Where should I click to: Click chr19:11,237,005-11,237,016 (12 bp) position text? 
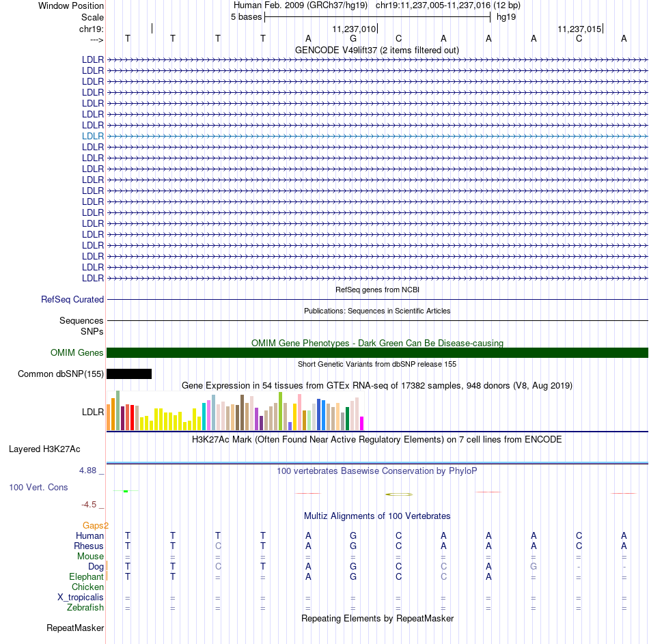point(448,5)
